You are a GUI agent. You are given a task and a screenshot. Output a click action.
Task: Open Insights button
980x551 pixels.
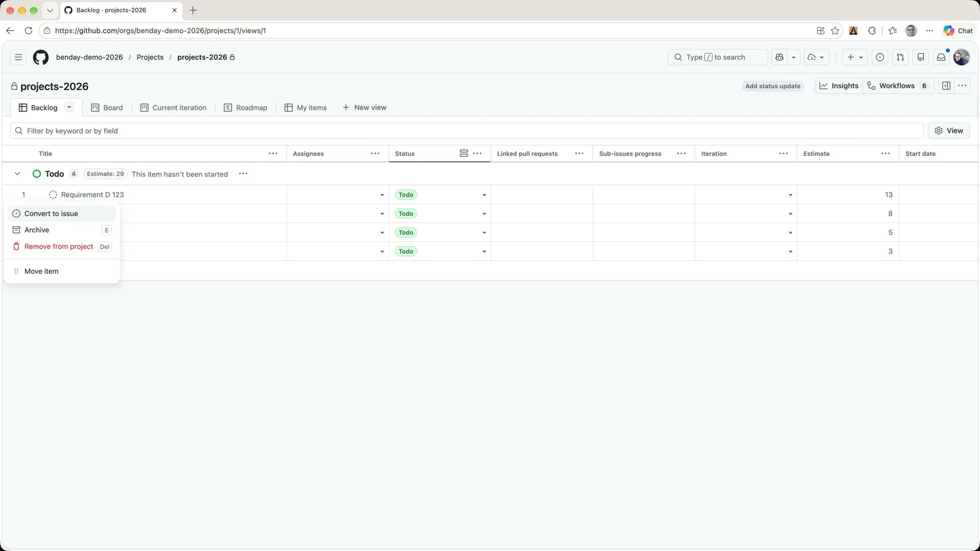(839, 85)
